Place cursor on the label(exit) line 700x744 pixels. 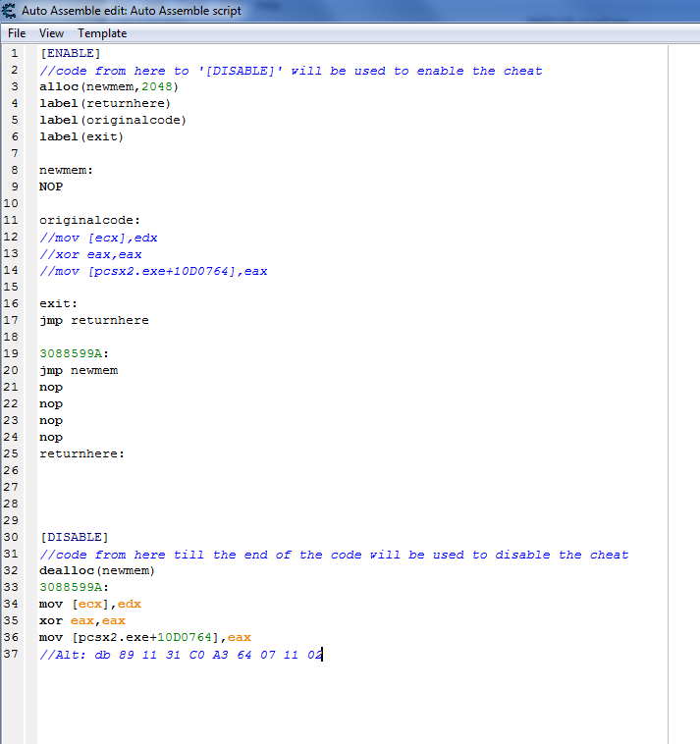(x=81, y=136)
